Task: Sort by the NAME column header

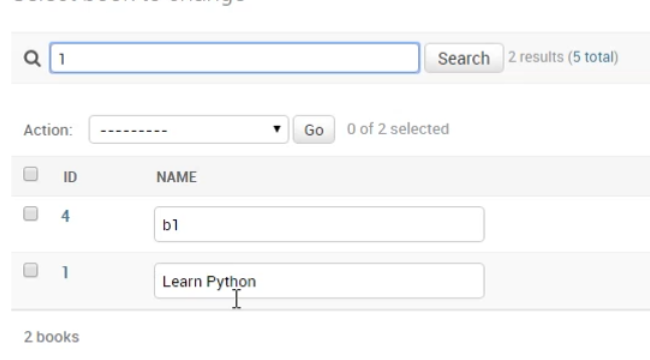Action: (x=176, y=177)
